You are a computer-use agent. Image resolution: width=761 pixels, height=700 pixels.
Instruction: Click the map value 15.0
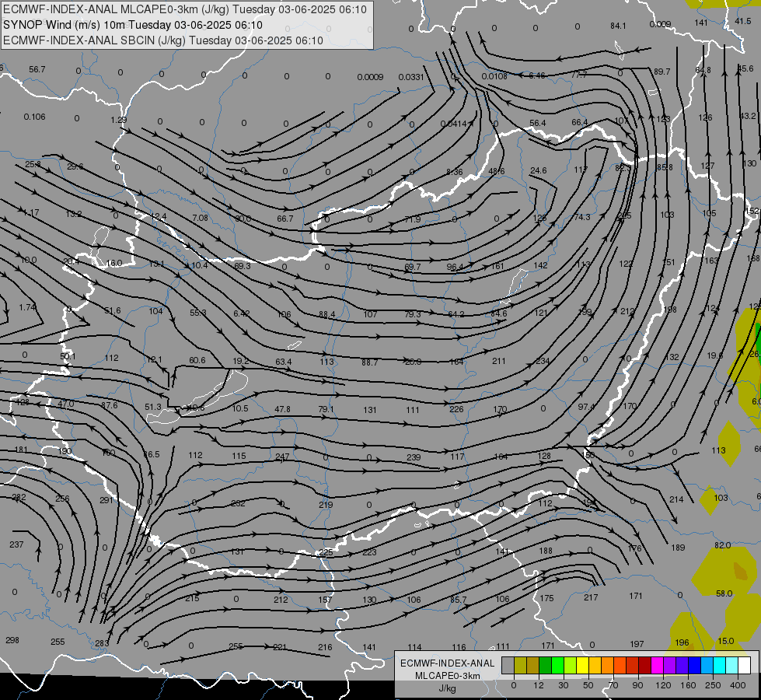(x=725, y=641)
